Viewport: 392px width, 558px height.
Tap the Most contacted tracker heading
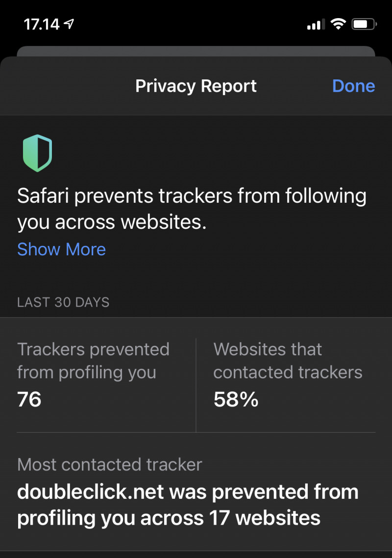click(x=109, y=464)
